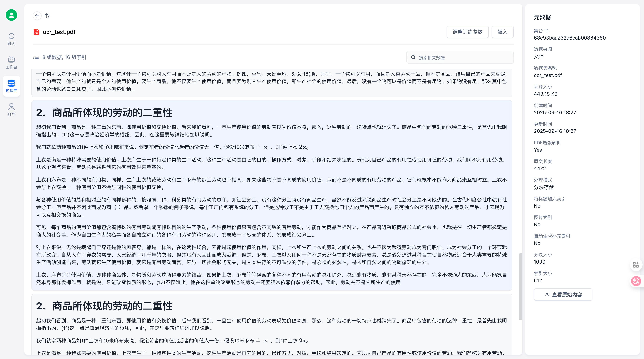Click the list icon before 8 组数据
Viewport: 644px width, 359px height.
coord(36,57)
